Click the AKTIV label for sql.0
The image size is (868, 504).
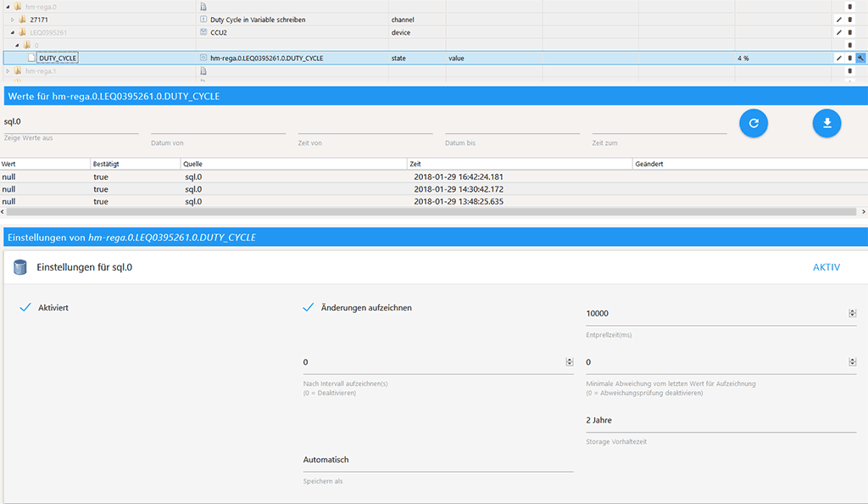coord(826,267)
